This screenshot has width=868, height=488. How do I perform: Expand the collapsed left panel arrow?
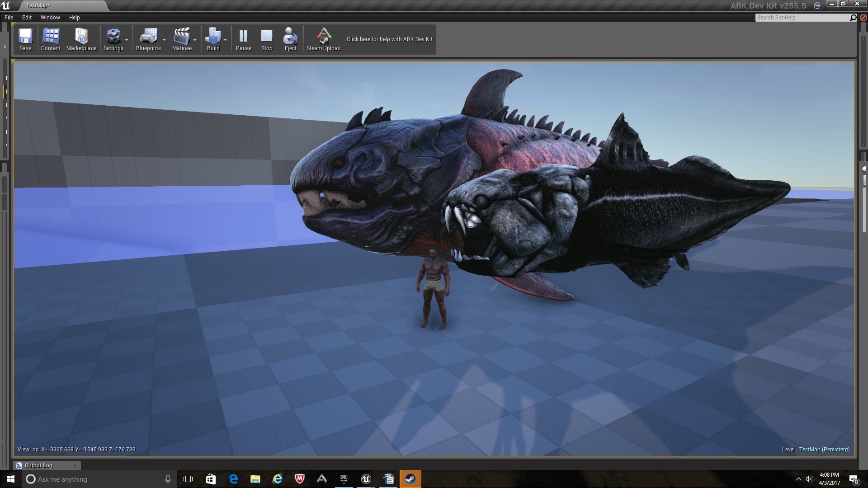tap(5, 47)
